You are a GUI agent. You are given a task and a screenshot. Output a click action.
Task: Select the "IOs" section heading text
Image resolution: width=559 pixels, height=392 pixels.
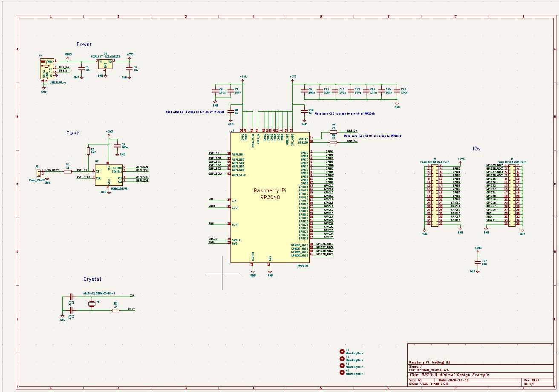pos(476,149)
